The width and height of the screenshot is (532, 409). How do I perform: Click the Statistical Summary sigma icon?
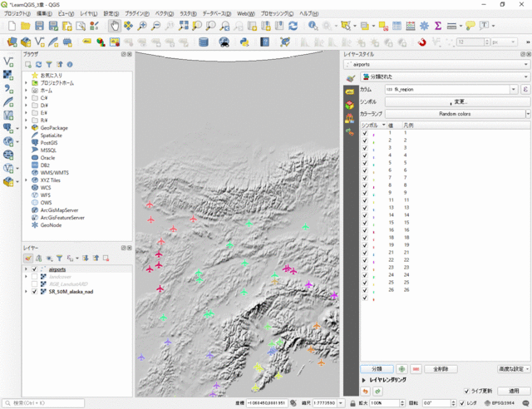pos(438,26)
